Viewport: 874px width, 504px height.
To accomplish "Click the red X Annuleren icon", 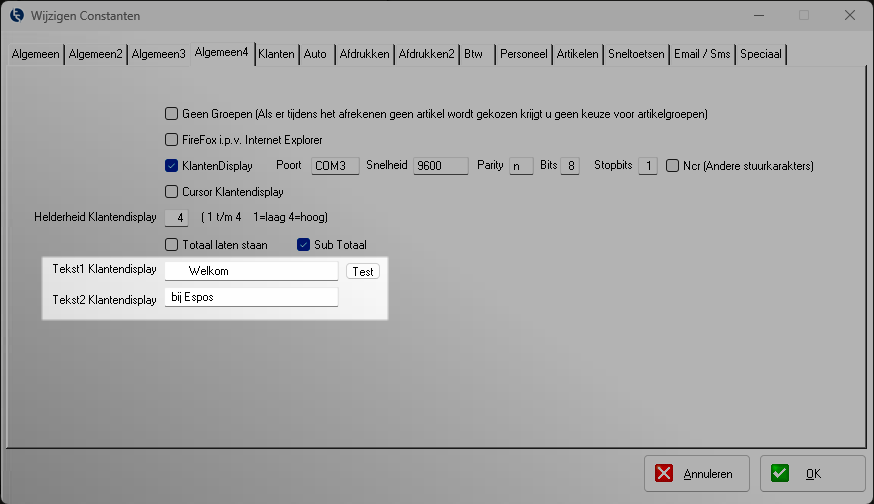I will 666,474.
